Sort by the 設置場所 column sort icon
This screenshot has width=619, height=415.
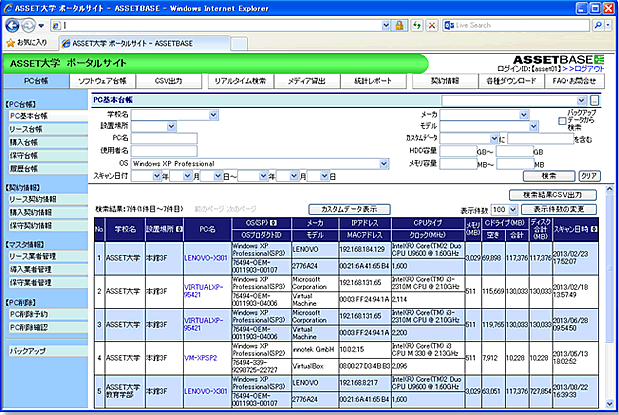point(180,229)
